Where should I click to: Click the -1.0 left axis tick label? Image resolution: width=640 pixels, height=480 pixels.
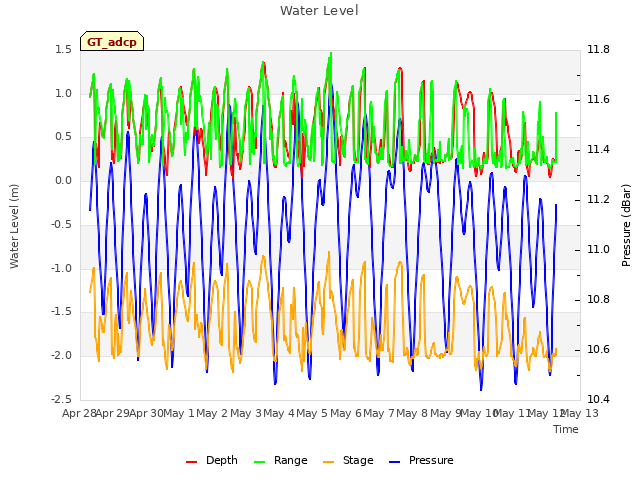tap(61, 269)
